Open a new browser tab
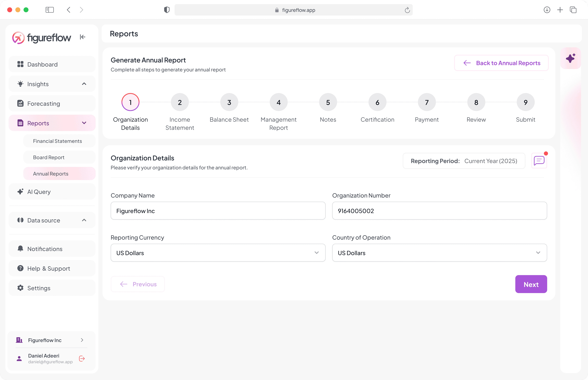588x380 pixels. (x=560, y=10)
